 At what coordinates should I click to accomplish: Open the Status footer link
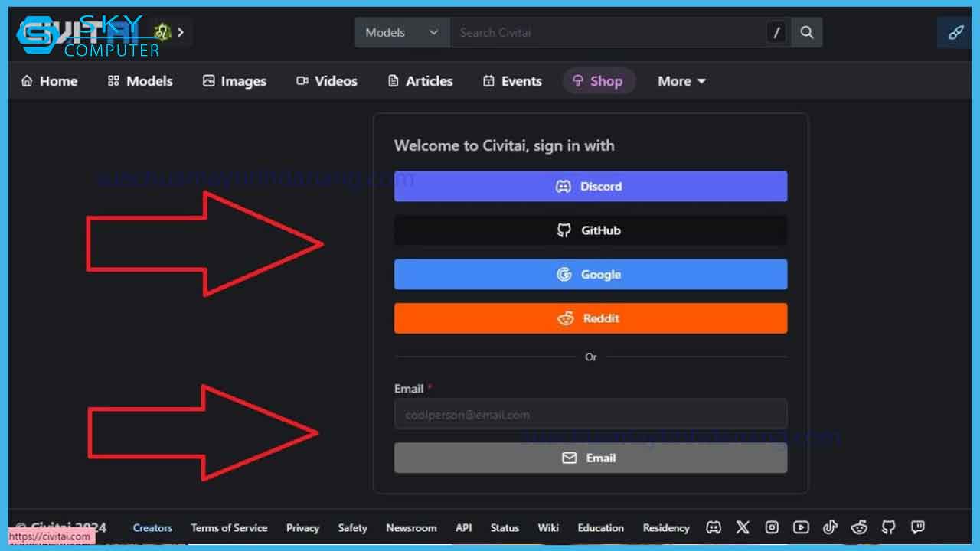[x=505, y=528]
